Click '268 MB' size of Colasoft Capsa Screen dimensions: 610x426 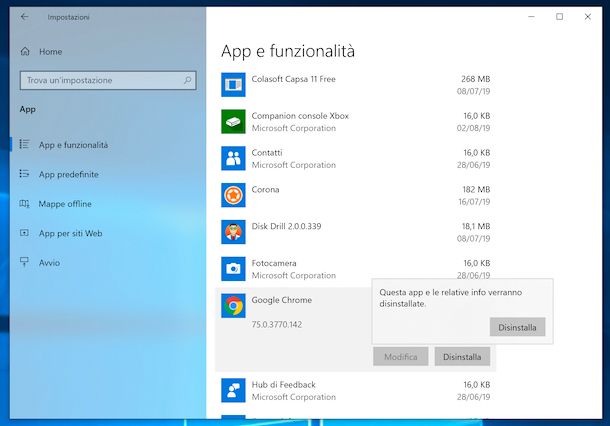(475, 79)
